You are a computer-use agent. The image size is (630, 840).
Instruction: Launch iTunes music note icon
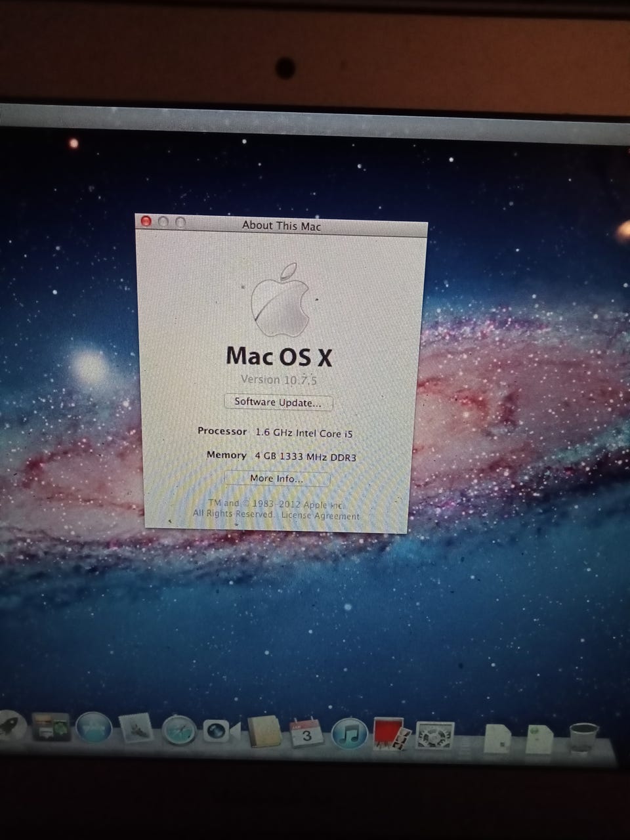point(348,734)
